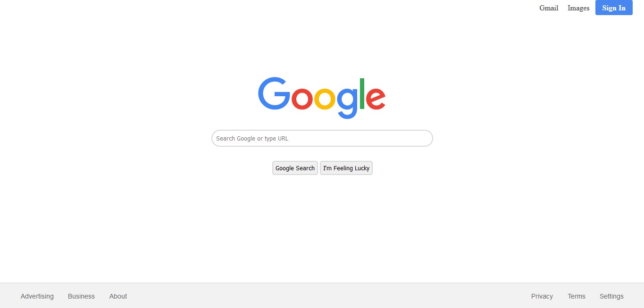This screenshot has height=308, width=644.
Task: Focus the Search Google or type URL field
Action: (x=322, y=138)
